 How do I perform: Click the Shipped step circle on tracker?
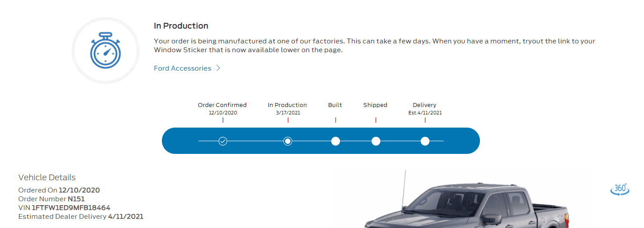click(376, 141)
